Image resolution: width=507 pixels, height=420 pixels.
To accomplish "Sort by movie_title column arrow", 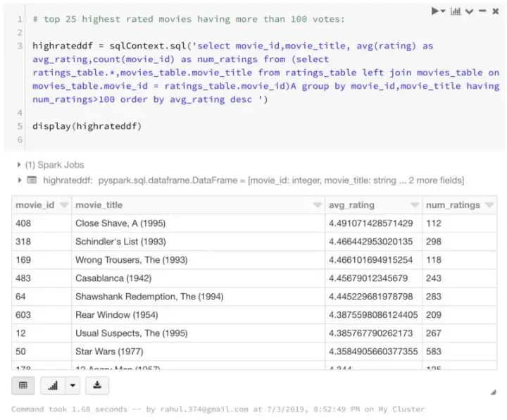I will [318, 205].
